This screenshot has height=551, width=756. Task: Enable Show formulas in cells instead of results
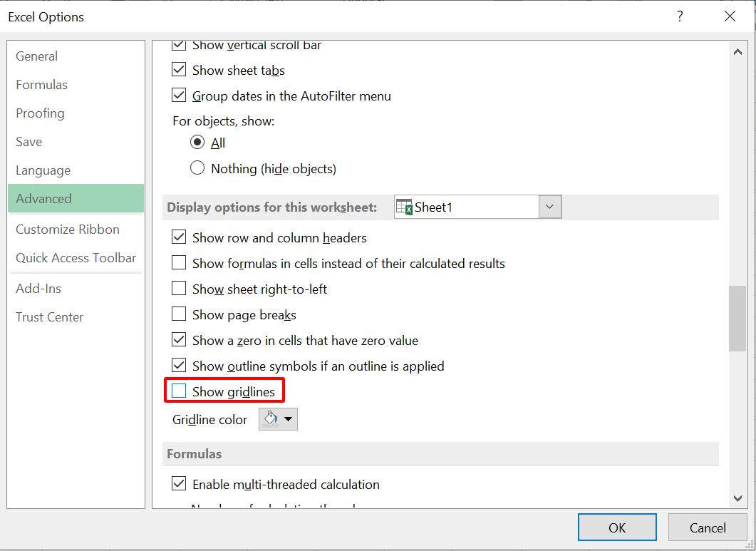click(x=178, y=263)
